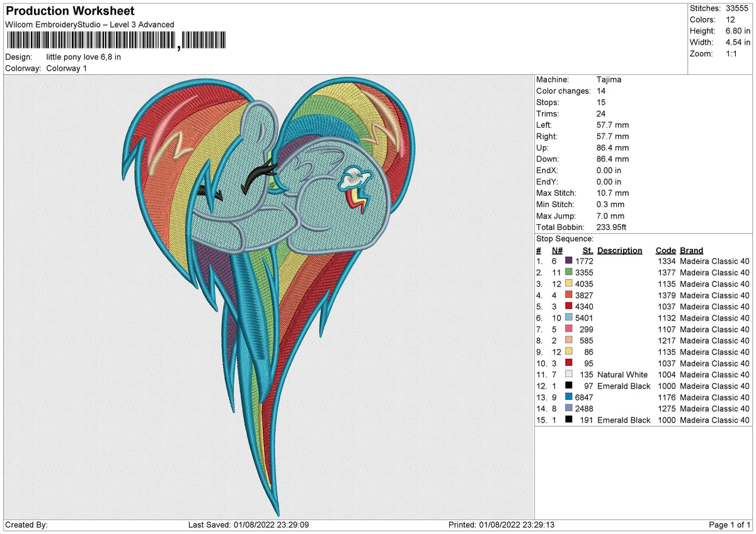Click the coral swatch beside 3827 stitches
756x534 pixels.
point(569,295)
